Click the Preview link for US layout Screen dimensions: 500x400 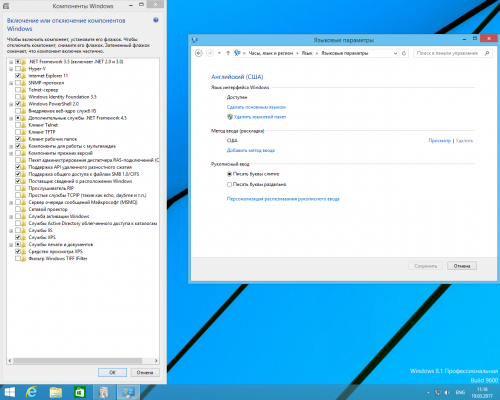pos(439,141)
